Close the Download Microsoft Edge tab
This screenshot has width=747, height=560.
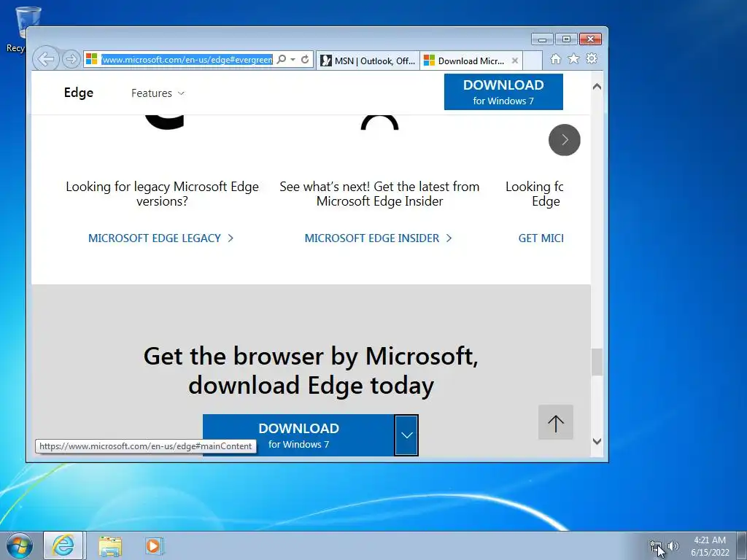(x=514, y=61)
